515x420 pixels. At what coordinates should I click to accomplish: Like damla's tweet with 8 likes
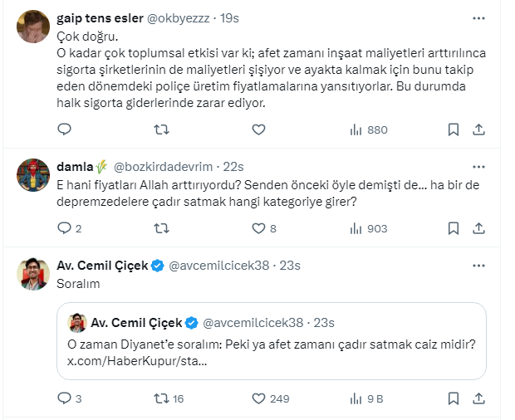pos(258,228)
